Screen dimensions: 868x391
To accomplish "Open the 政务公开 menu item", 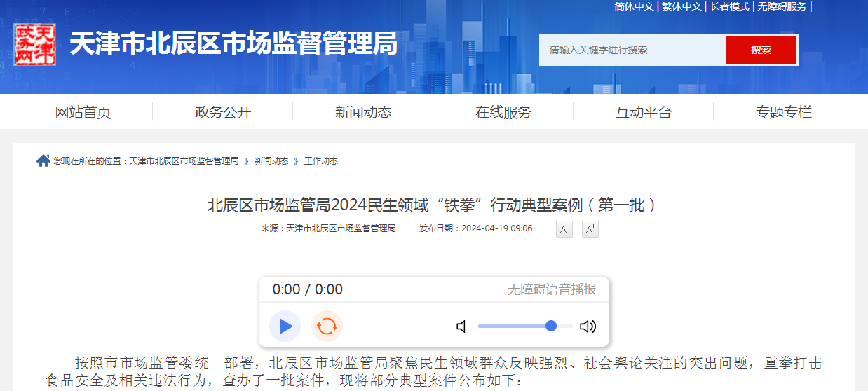I will (x=223, y=112).
